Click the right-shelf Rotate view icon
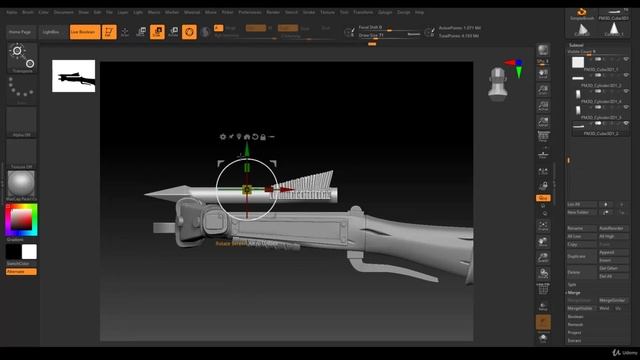Screen dimensions: 640x360 543,273
